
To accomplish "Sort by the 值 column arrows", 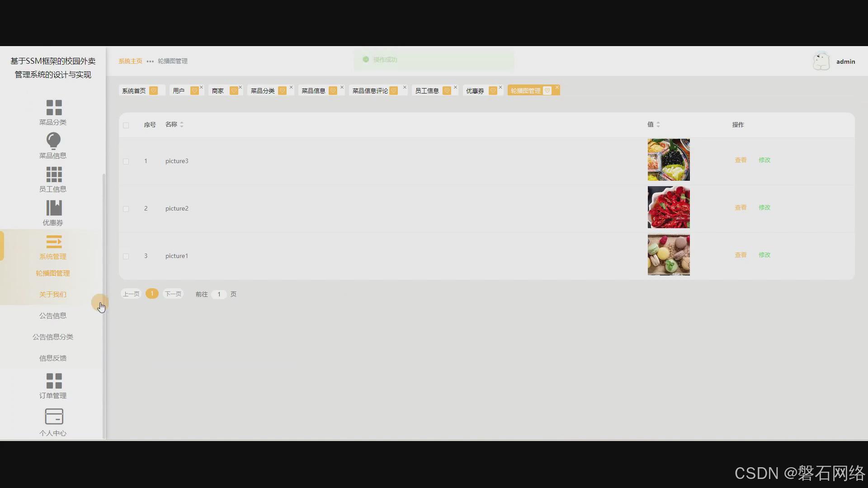I will pos(658,125).
